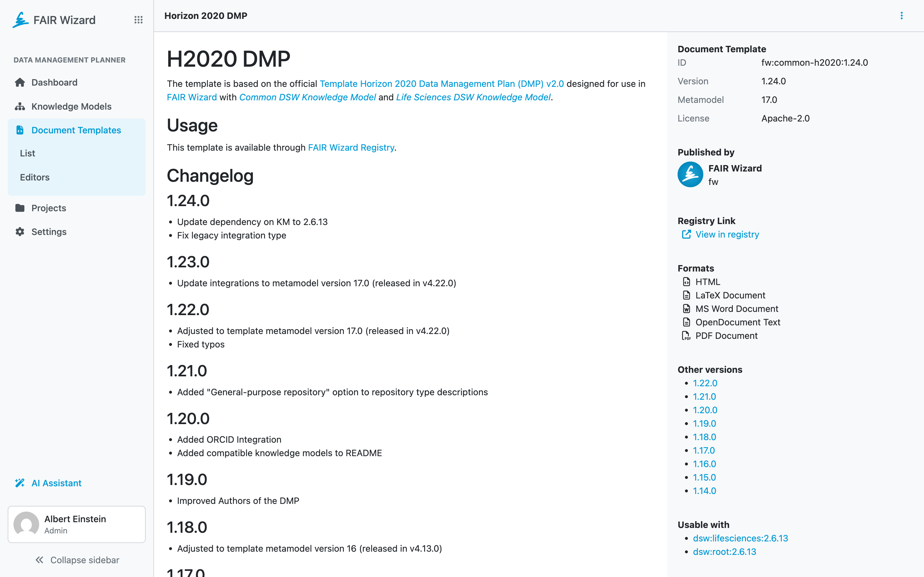Open Albert Einstein user profile card
The width and height of the screenshot is (924, 577).
coord(76,524)
